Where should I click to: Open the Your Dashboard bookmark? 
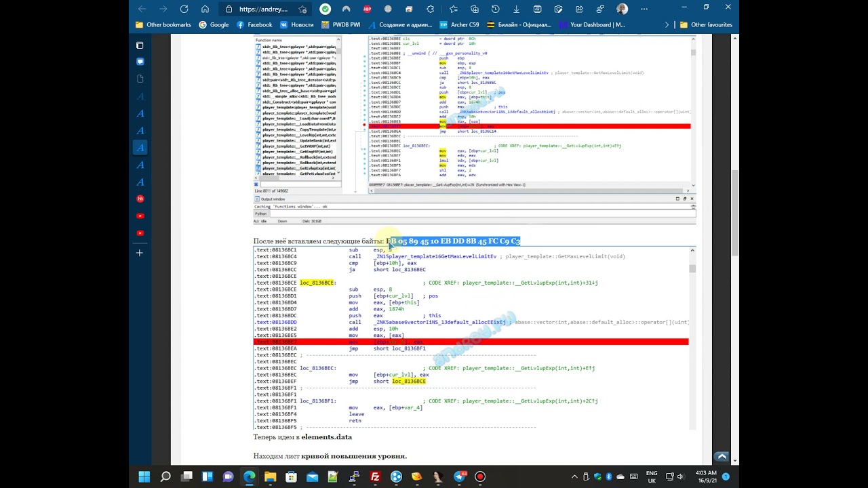tap(592, 25)
